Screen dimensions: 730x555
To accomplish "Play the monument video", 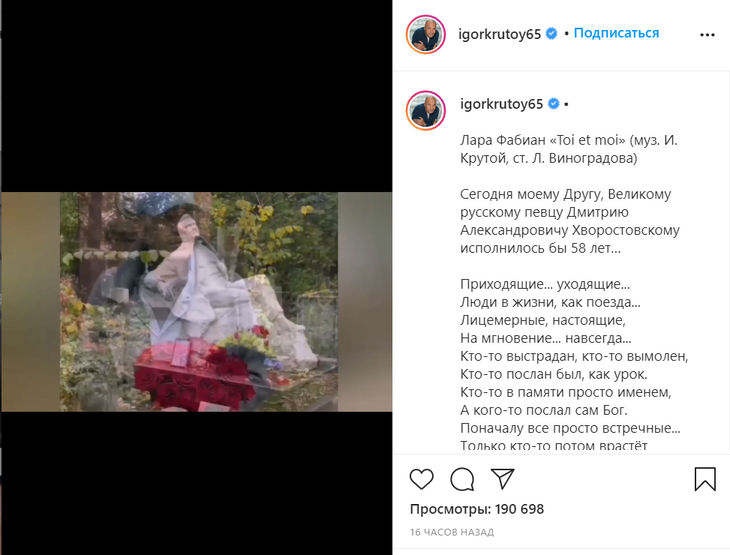I will (x=196, y=302).
